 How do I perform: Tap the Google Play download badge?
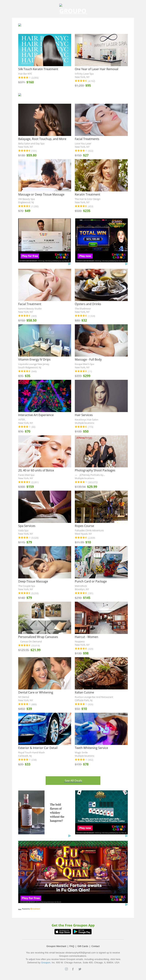tap(82, 931)
